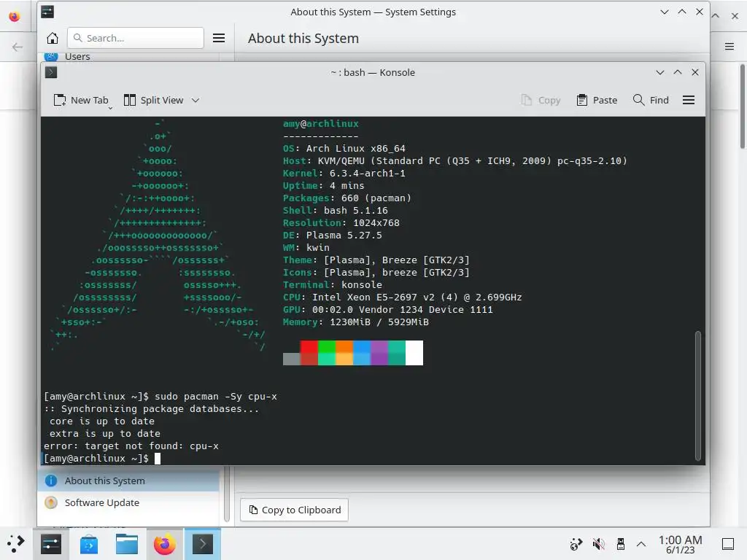This screenshot has width=747, height=560.
Task: Open Find in Konsole
Action: 651,100
